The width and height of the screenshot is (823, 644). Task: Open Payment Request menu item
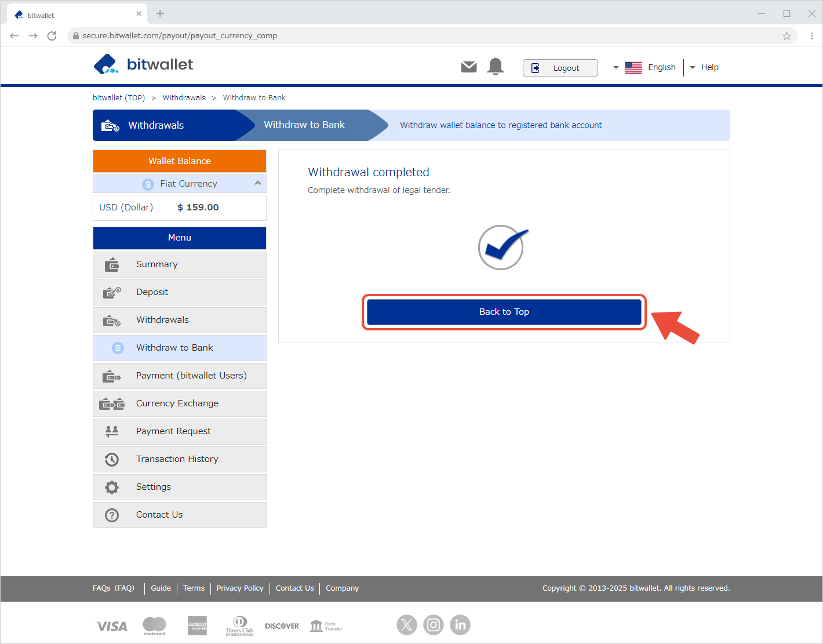coord(180,431)
